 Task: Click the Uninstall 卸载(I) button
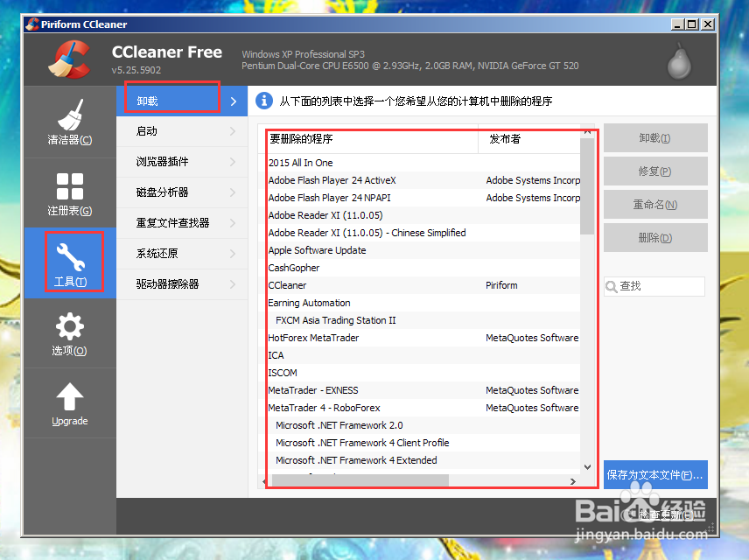[x=655, y=138]
